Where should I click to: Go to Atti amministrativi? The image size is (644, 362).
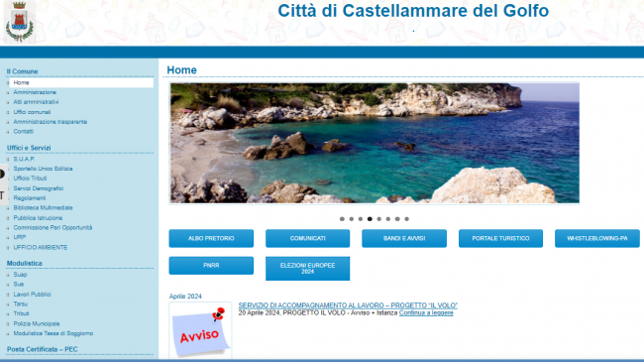pyautogui.click(x=36, y=102)
